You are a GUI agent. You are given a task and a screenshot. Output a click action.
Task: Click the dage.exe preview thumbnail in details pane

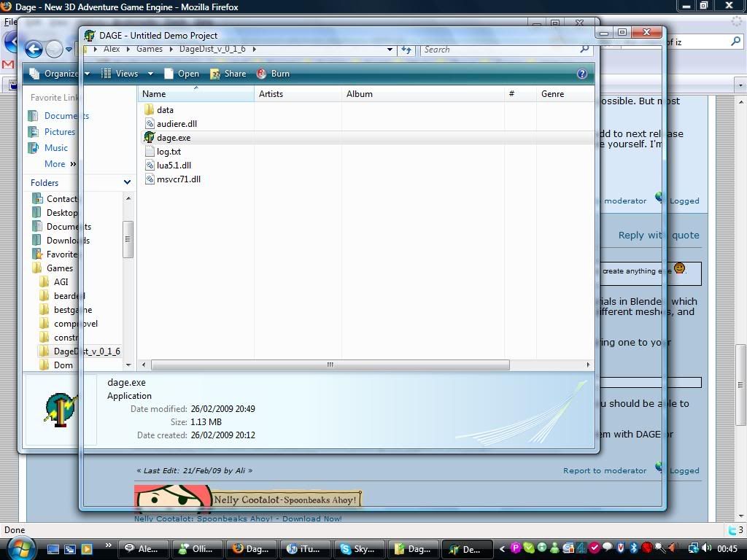[61, 410]
